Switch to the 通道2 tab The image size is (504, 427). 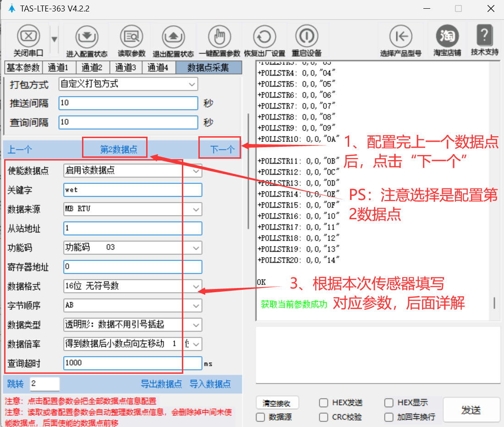92,68
